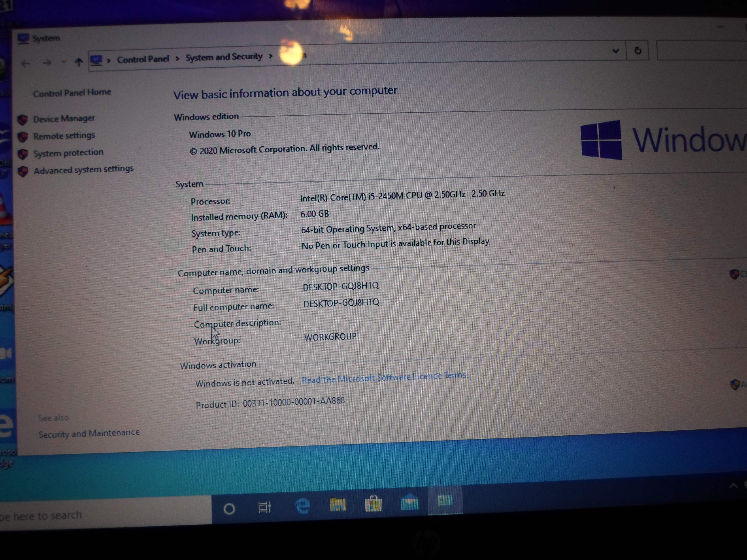Expand chevron after System and Security breadcrumb
The height and width of the screenshot is (560, 747).
pos(271,56)
